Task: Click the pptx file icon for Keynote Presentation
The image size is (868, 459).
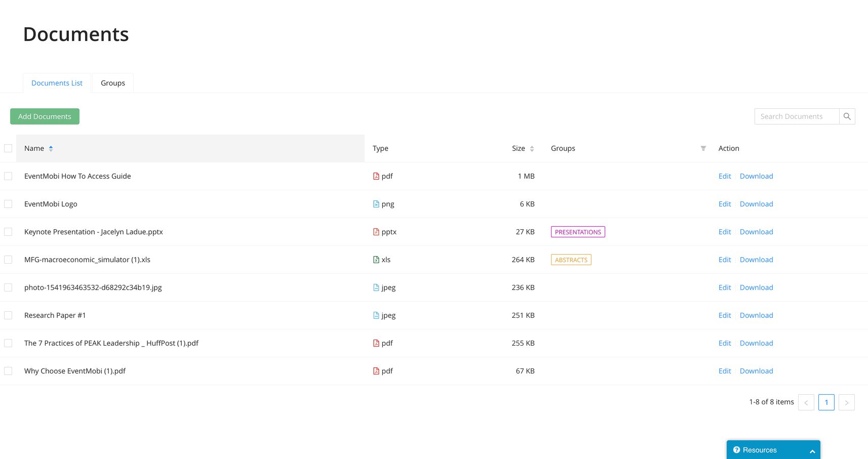Action: click(376, 232)
